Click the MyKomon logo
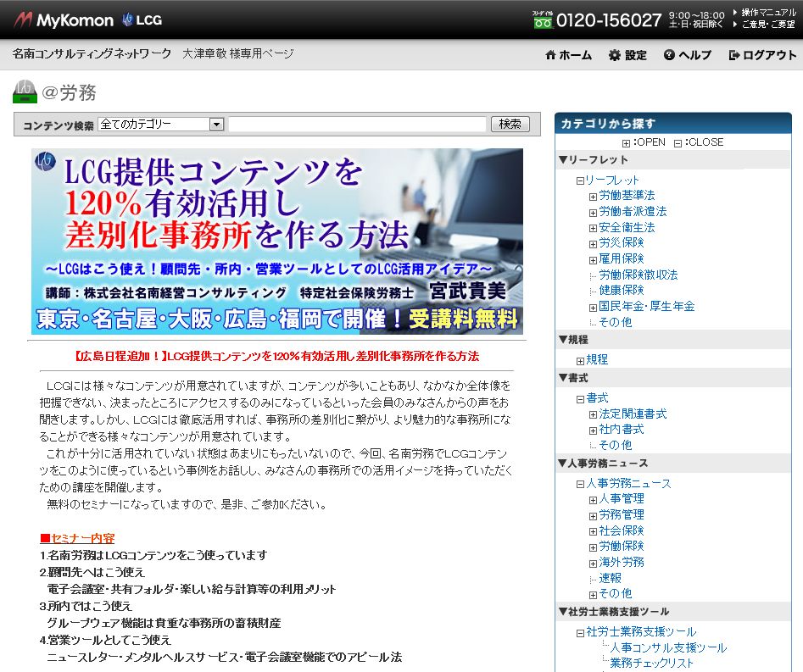Viewport: 803px width, 672px height. pyautogui.click(x=64, y=20)
